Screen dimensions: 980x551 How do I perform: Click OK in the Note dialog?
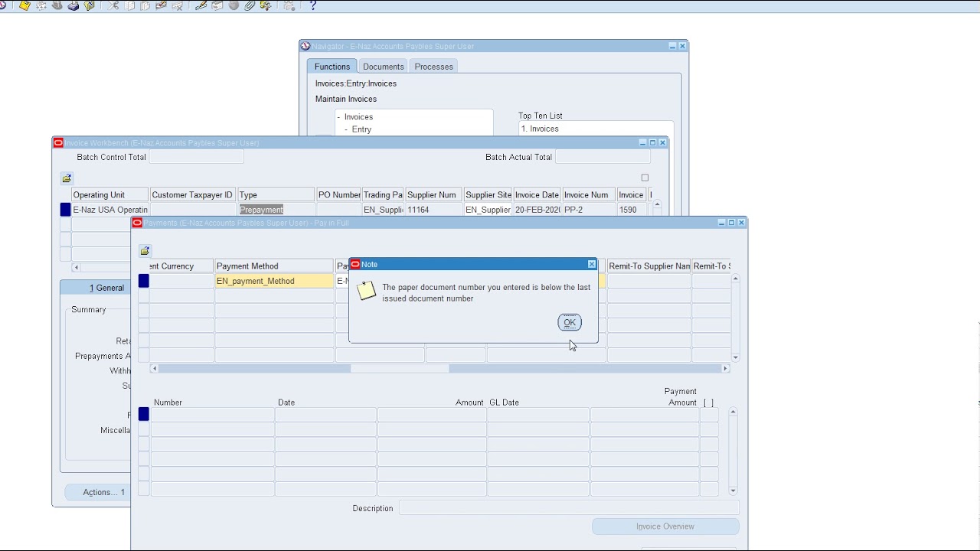click(x=570, y=322)
